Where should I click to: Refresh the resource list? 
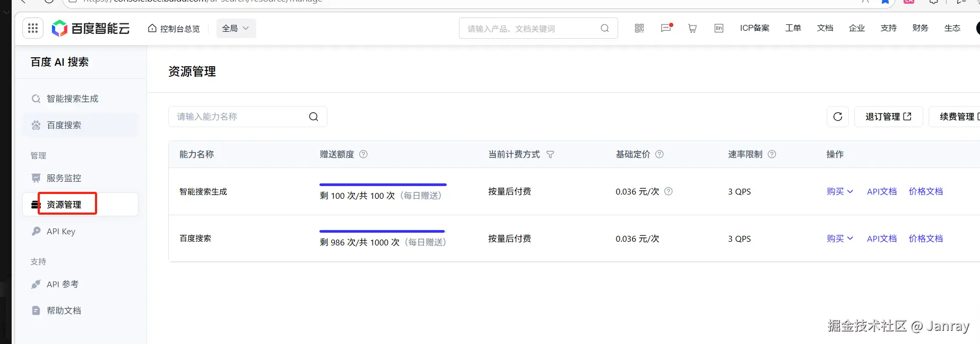tap(838, 117)
